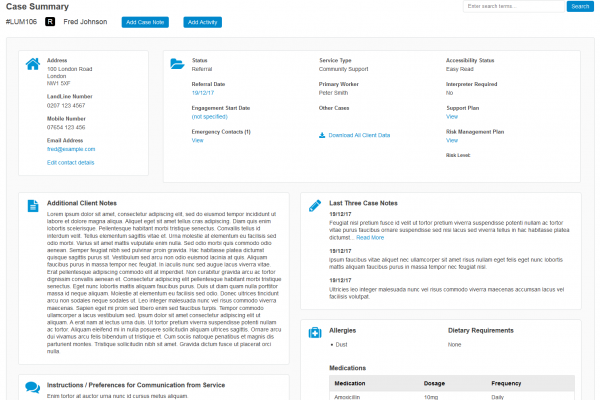Image resolution: width=600 pixels, height=400 pixels.
Task: Click the document icon by Additional Client Notes
Action: [31, 204]
